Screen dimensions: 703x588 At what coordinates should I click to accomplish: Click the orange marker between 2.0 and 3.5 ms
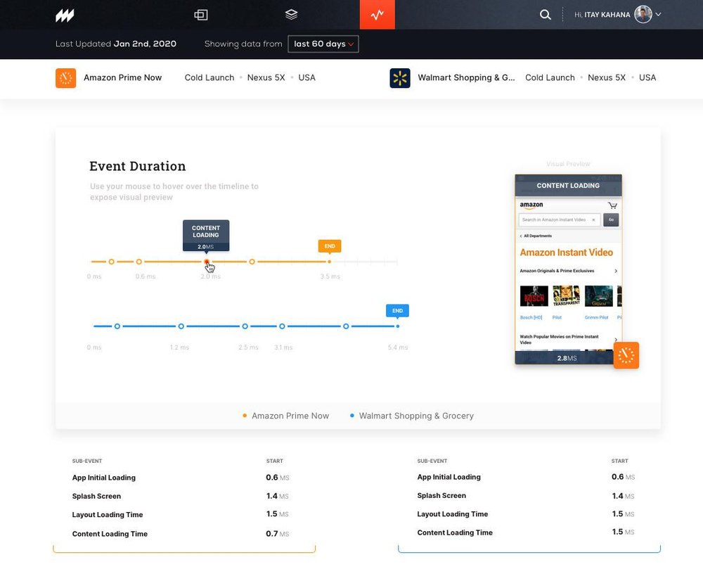click(252, 262)
